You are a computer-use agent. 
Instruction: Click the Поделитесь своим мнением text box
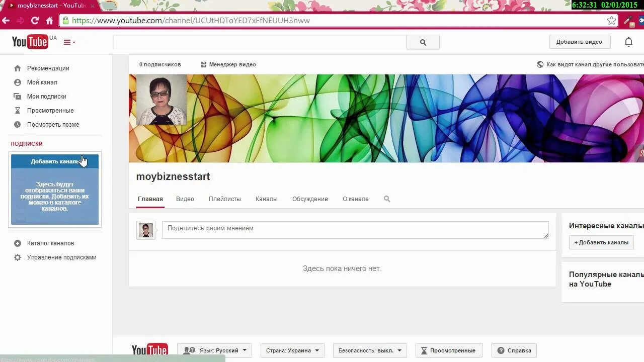(355, 230)
